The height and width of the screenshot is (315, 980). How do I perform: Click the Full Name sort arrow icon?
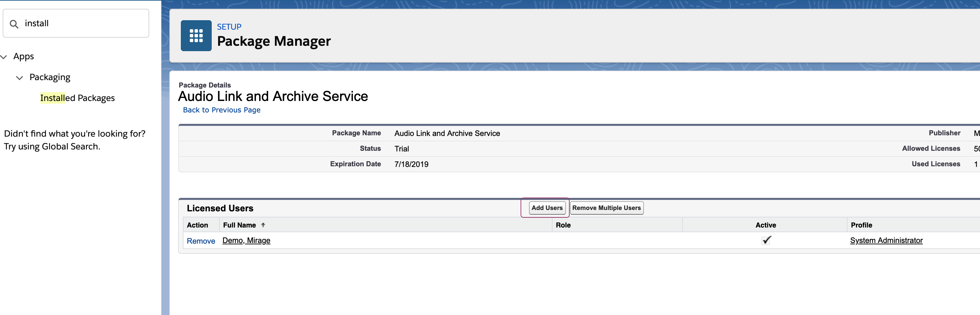[263, 225]
